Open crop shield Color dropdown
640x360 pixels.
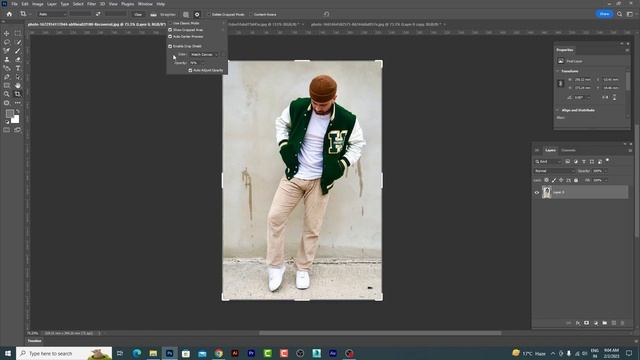pos(204,54)
